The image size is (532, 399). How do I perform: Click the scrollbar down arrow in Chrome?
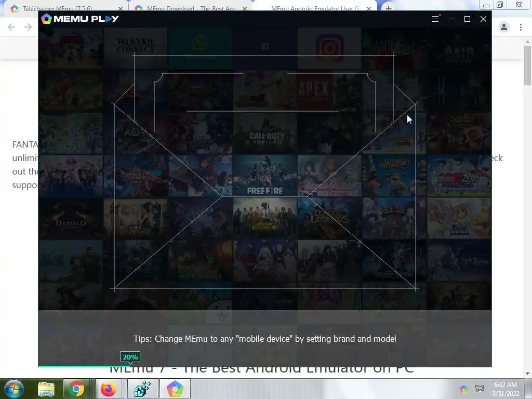[527, 373]
